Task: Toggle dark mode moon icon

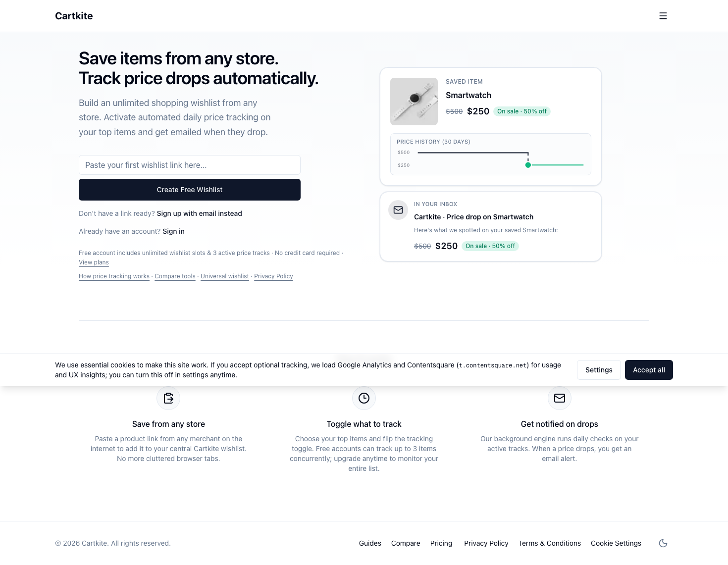Action: tap(663, 543)
